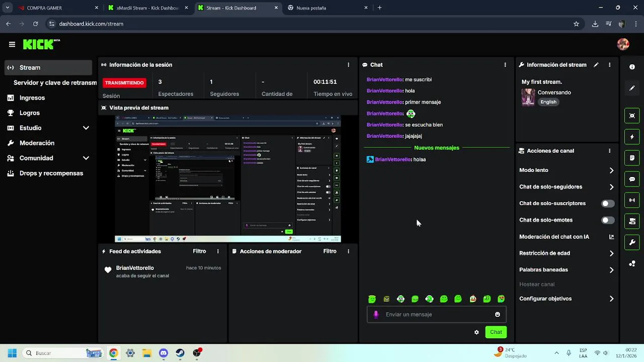Send message with the green Chat button
Viewport: 644px width, 362px height.
point(496,332)
